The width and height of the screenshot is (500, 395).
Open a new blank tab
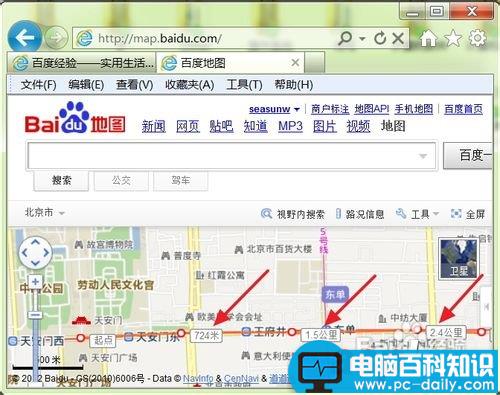click(314, 62)
